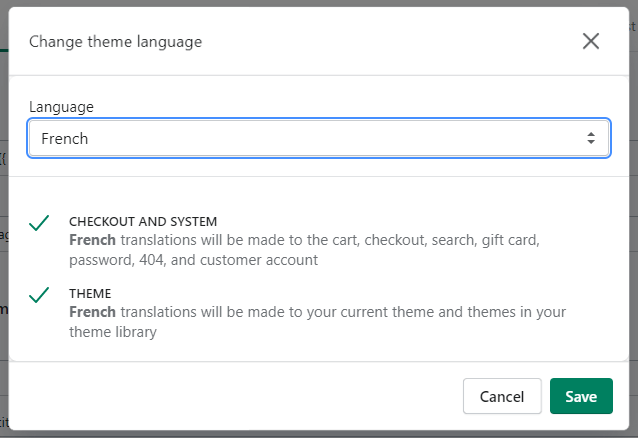Image resolution: width=638 pixels, height=438 pixels.
Task: Click bold 'French' in checkout description
Action: point(92,241)
